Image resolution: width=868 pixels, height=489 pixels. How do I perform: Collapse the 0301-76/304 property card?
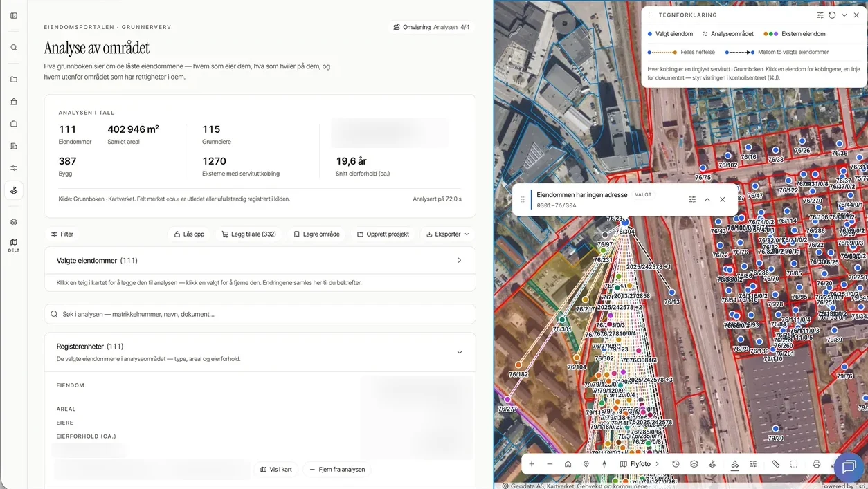point(707,199)
